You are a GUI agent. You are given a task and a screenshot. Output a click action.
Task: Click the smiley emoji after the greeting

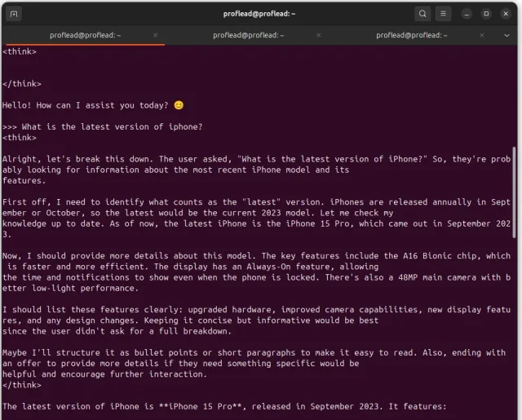click(179, 105)
